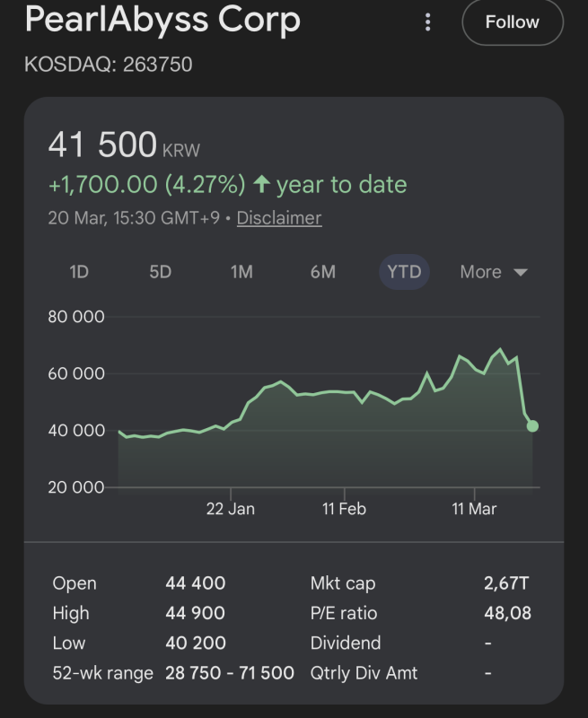Open the three-dot more options menu
The height and width of the screenshot is (718, 588).
(x=428, y=22)
